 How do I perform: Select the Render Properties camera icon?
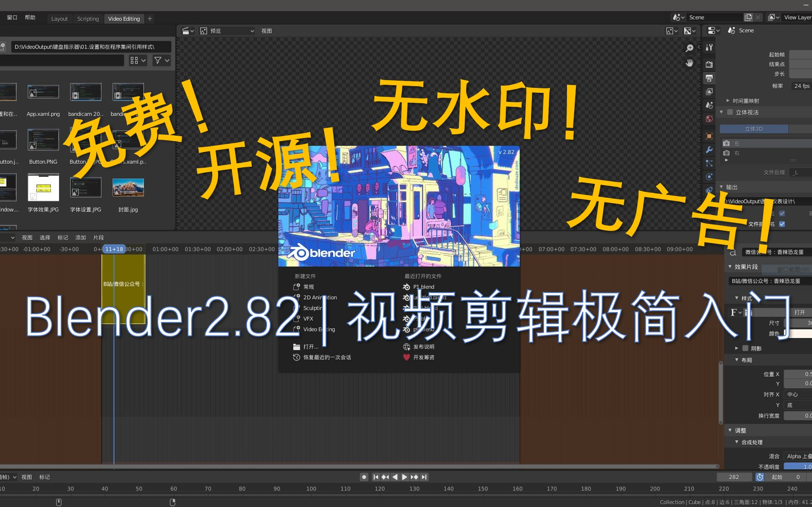coord(709,64)
